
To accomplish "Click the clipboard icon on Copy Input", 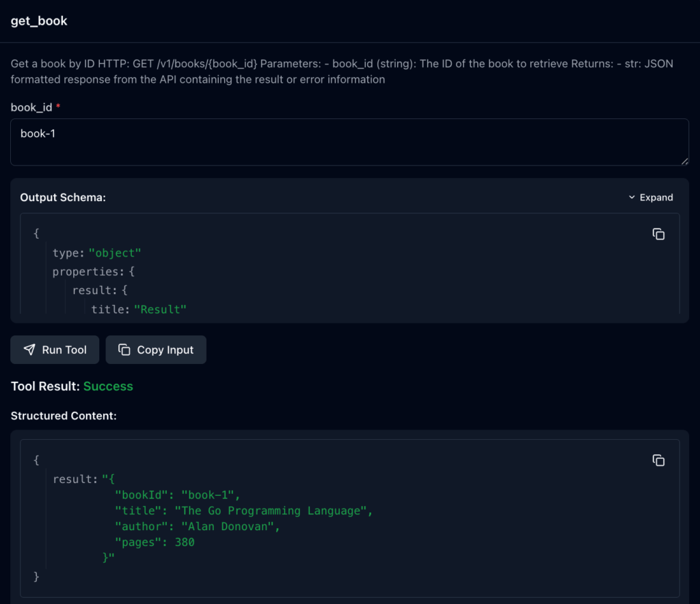I will (x=124, y=350).
